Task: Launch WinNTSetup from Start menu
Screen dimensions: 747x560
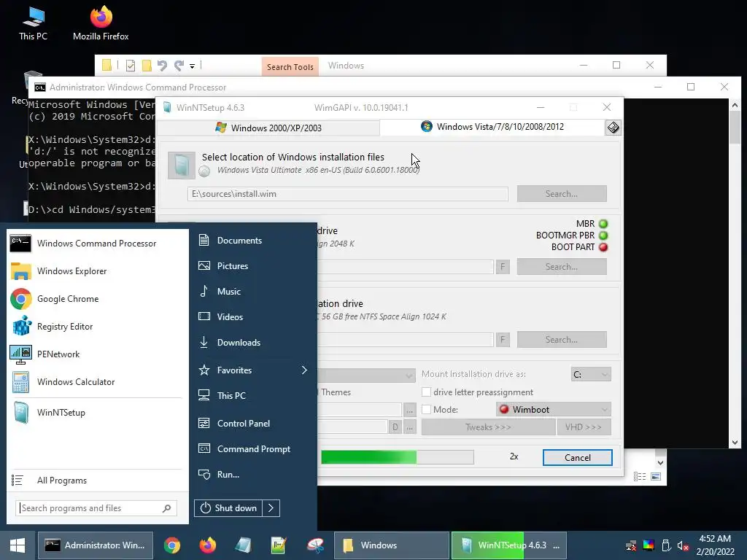Action: pos(97,413)
